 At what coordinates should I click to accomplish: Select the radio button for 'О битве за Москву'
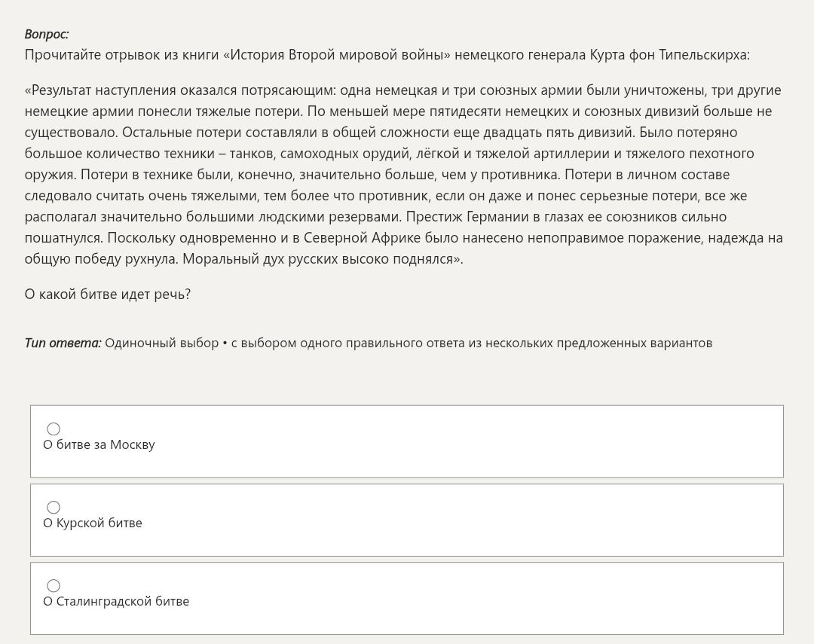point(54,429)
